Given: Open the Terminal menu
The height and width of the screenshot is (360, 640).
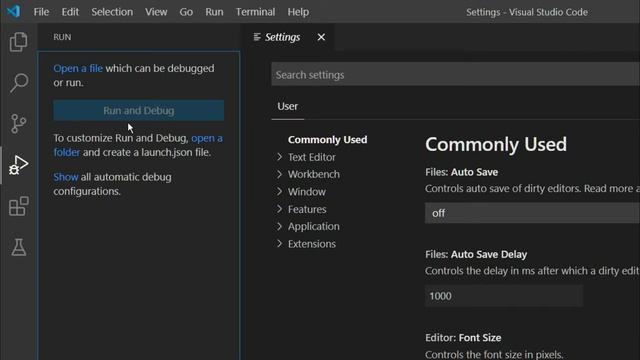Looking at the screenshot, I should click(255, 12).
